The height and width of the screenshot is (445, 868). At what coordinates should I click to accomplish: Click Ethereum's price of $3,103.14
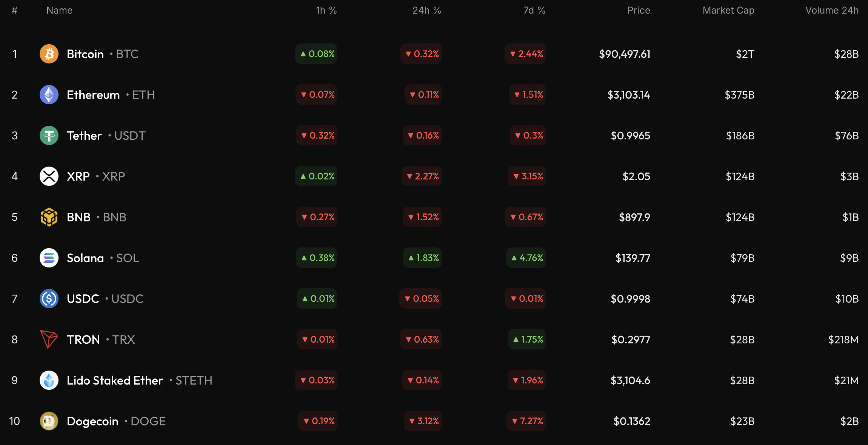point(629,95)
